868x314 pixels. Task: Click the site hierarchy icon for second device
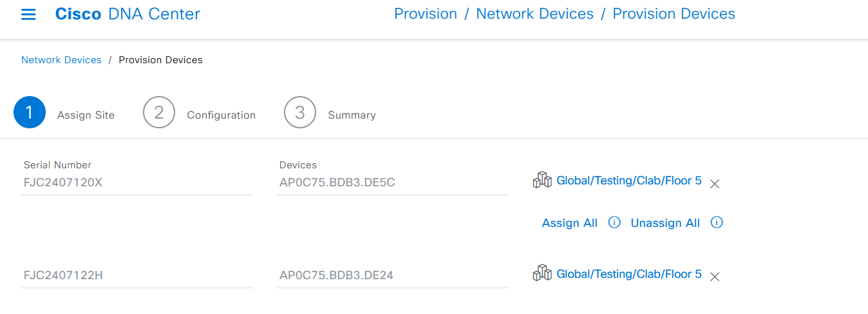click(543, 274)
